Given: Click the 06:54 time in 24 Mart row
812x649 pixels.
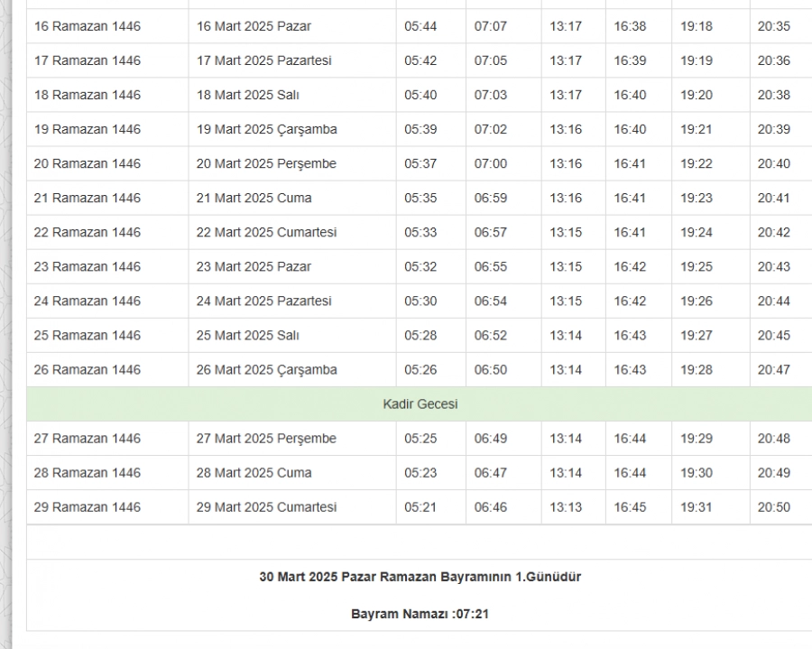Looking at the screenshot, I should coord(491,301).
